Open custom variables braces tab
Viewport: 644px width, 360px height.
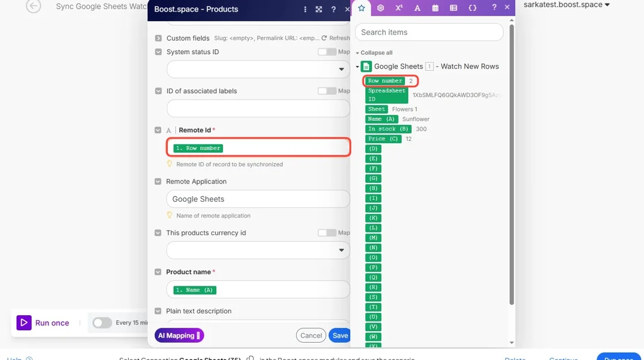[x=472, y=8]
